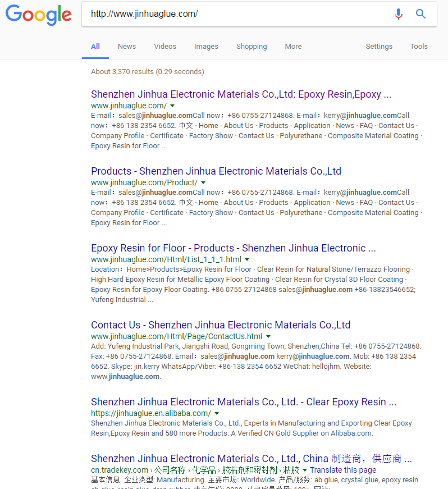448x489 pixels.
Task: Expand arrow next to jinhuaglue.en.alibaba.com URL
Action: pyautogui.click(x=217, y=414)
